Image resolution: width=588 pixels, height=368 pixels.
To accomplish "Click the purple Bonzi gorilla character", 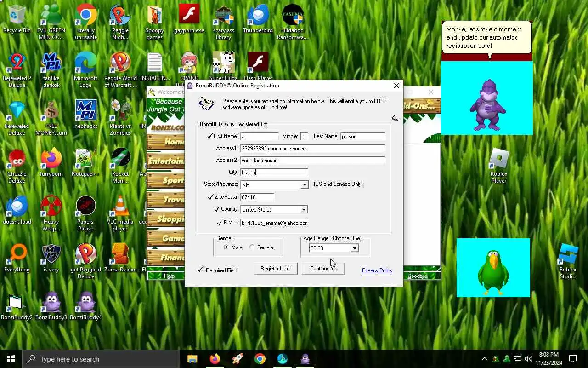I will [x=488, y=105].
